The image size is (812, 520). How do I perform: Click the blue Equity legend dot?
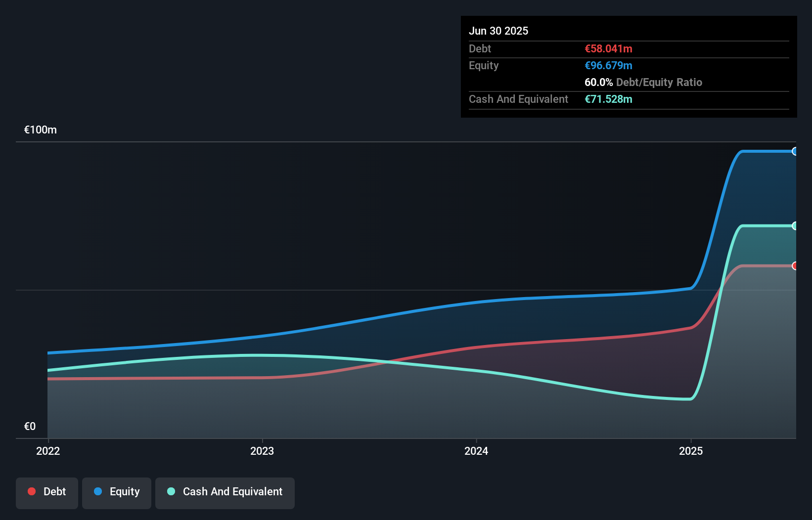[98, 492]
